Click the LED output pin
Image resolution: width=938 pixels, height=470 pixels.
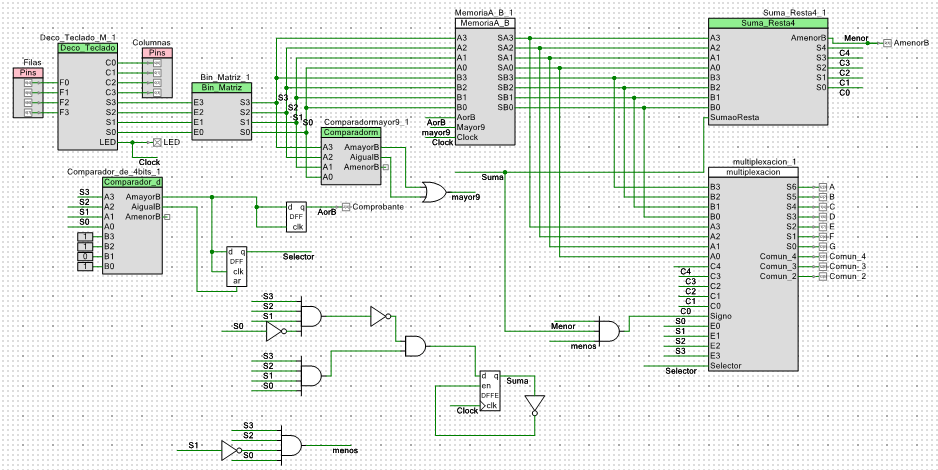click(x=156, y=142)
